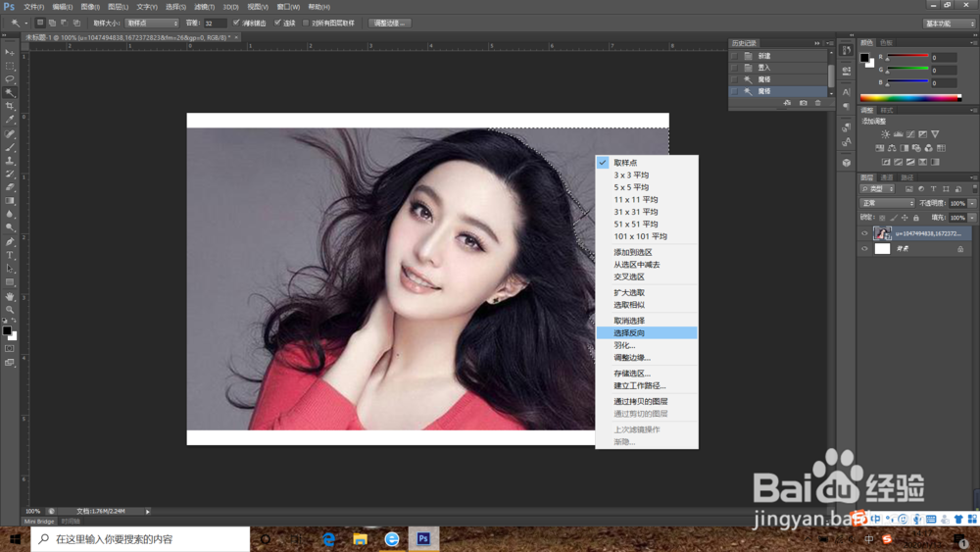Toggle lock all icon in Layers panel
Screen dimensions: 980x552
pos(915,218)
